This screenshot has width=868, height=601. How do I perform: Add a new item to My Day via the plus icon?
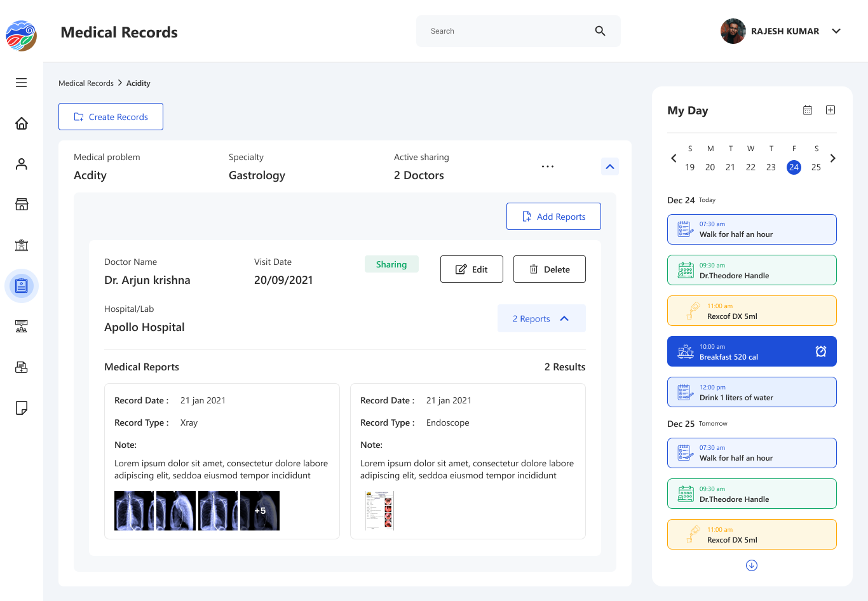pos(831,110)
